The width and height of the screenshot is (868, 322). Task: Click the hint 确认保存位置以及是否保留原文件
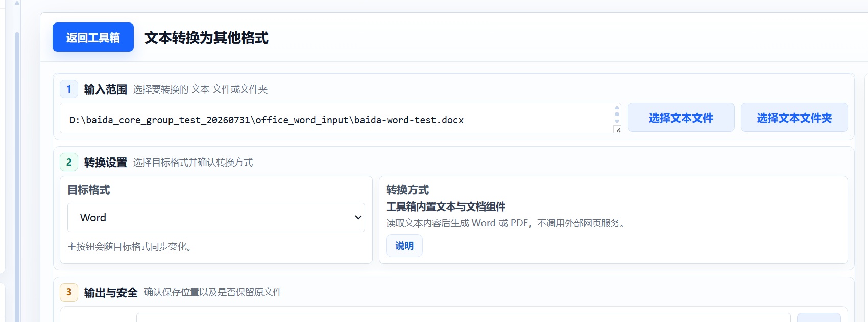tap(213, 292)
